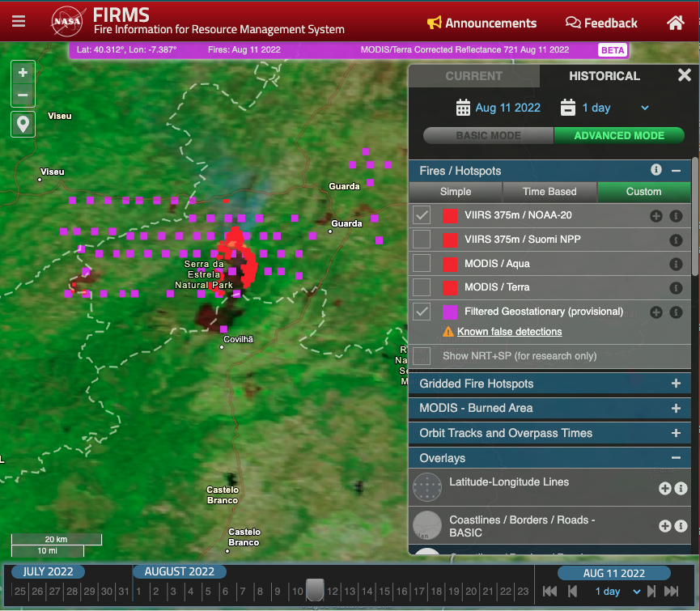This screenshot has width=700, height=611.
Task: Select July 28 on the timeline
Action: click(x=72, y=592)
